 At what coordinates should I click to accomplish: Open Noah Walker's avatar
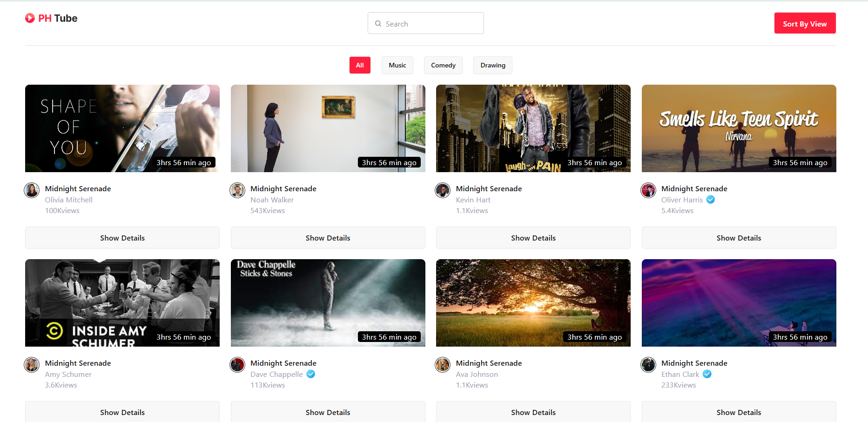(237, 190)
